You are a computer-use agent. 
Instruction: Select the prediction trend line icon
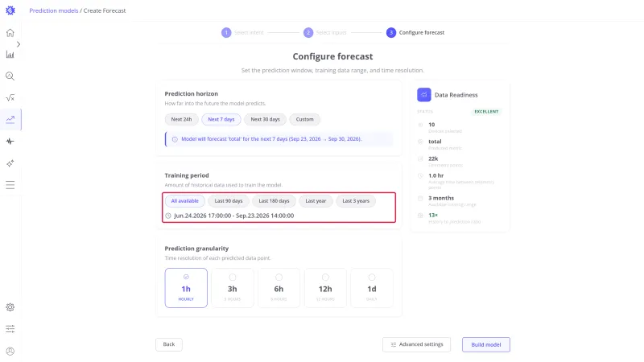click(10, 119)
